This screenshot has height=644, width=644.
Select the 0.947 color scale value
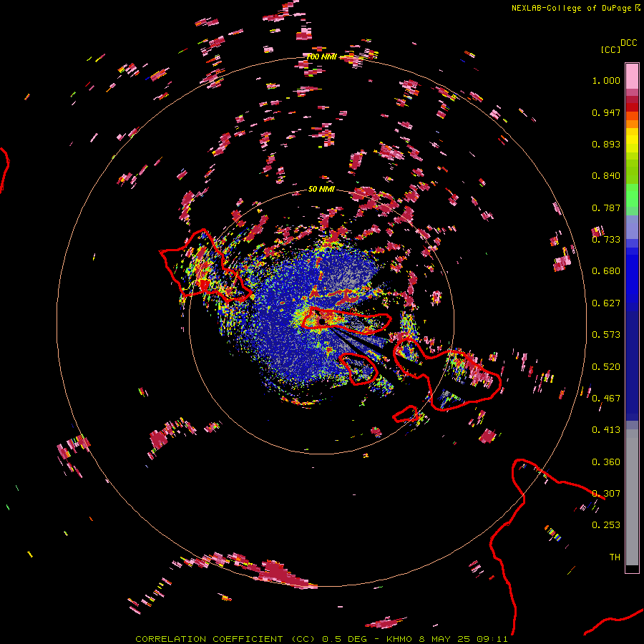606,112
